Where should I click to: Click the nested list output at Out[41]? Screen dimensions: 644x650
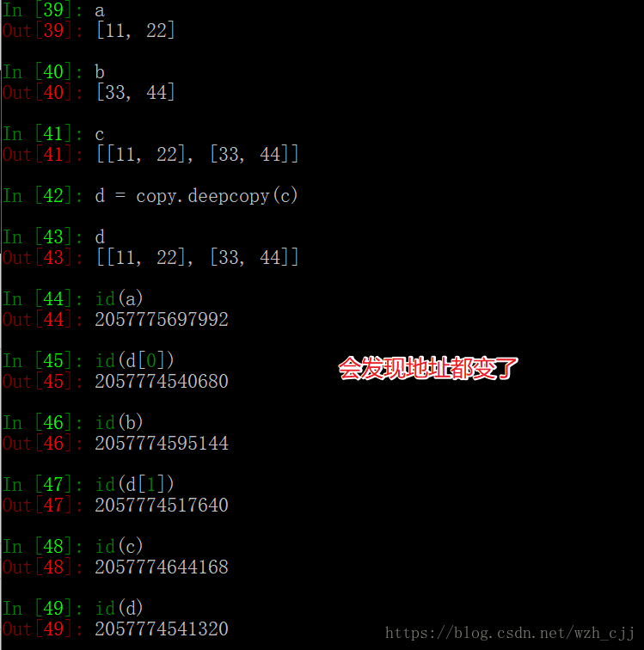(198, 154)
